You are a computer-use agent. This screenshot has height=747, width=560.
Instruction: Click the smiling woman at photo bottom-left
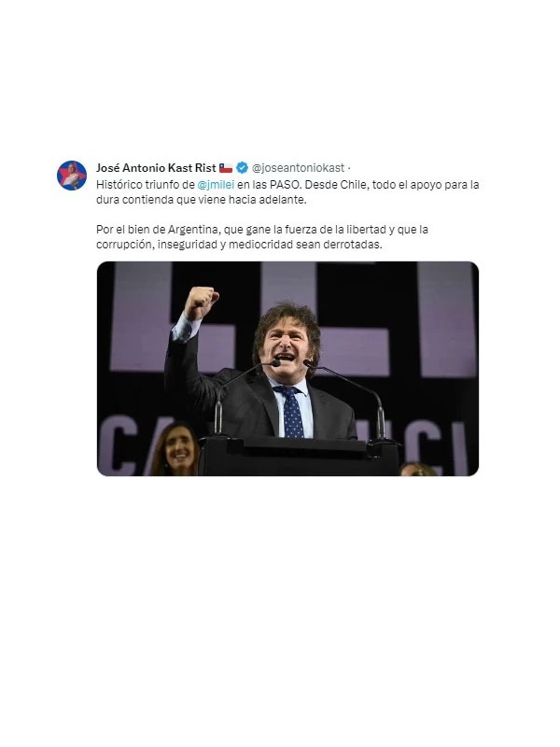[175, 450]
